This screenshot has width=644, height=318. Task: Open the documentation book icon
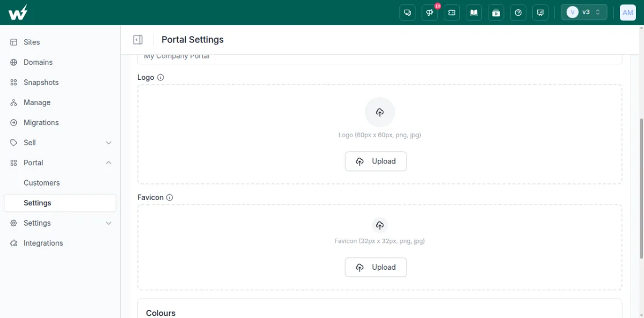pyautogui.click(x=474, y=13)
